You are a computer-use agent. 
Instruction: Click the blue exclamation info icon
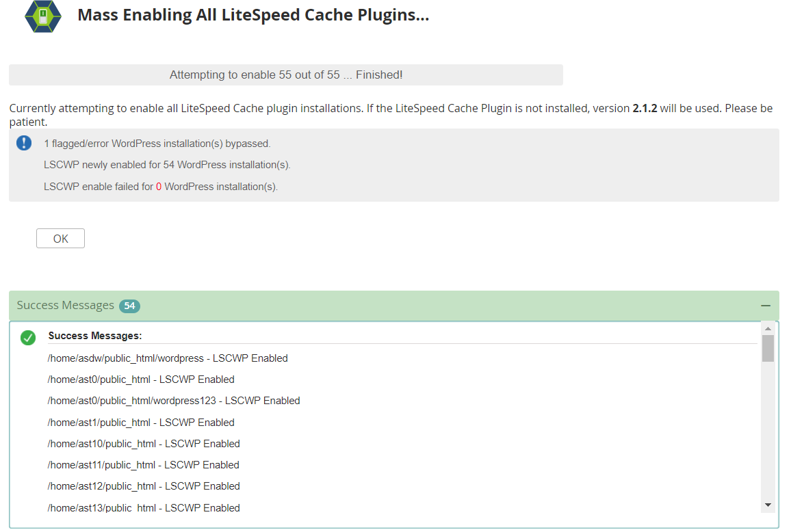[x=24, y=143]
